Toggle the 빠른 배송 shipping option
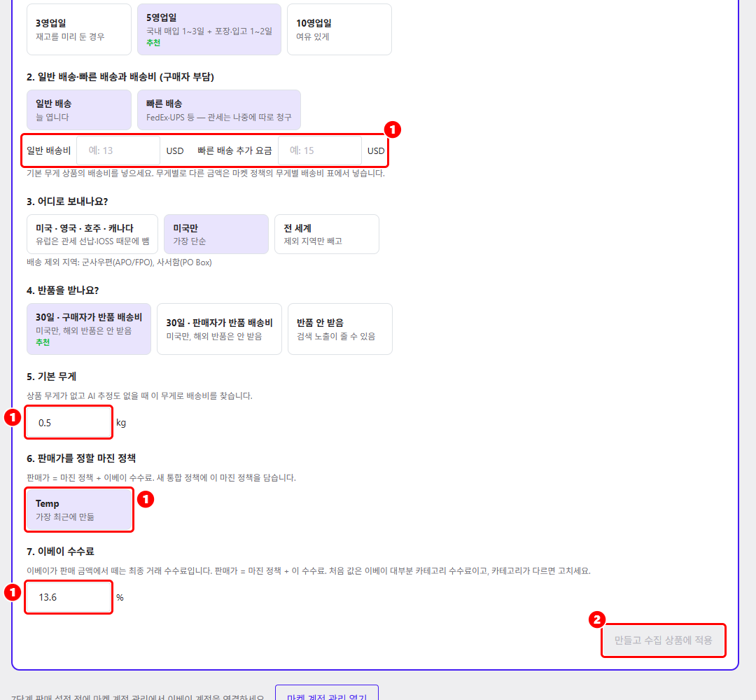756x700 pixels. 219,110
